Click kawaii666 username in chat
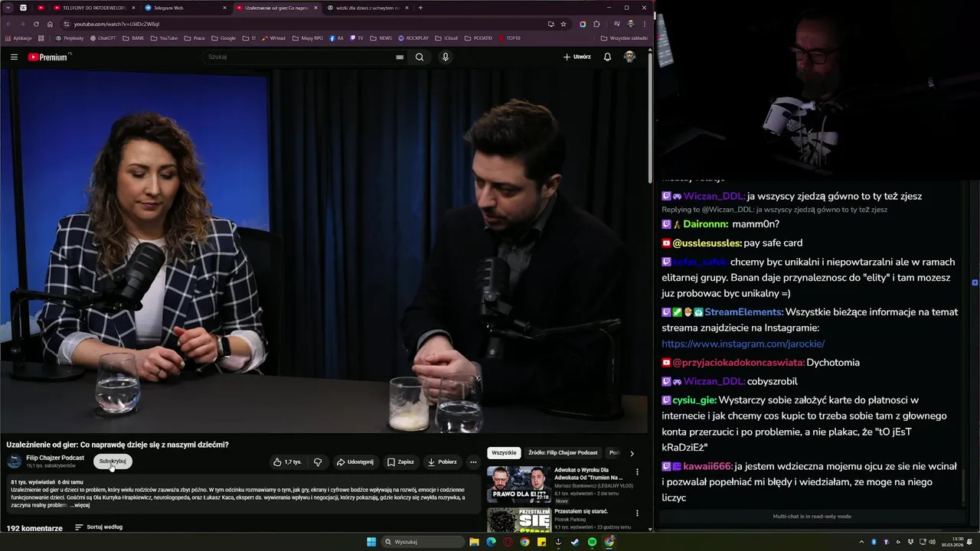This screenshot has width=980, height=551. tap(707, 466)
